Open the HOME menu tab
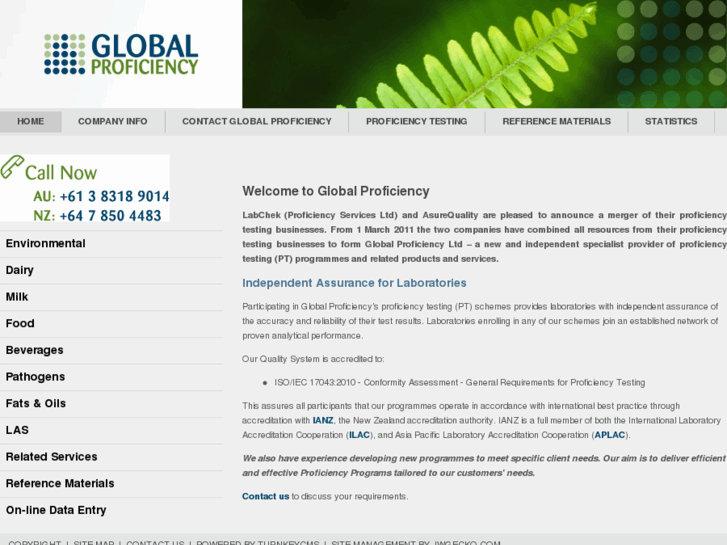Image resolution: width=727 pixels, height=545 pixels. [x=31, y=122]
